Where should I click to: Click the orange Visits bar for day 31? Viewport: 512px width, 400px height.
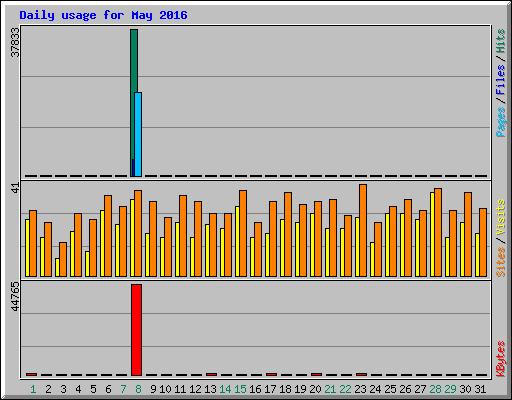point(483,242)
